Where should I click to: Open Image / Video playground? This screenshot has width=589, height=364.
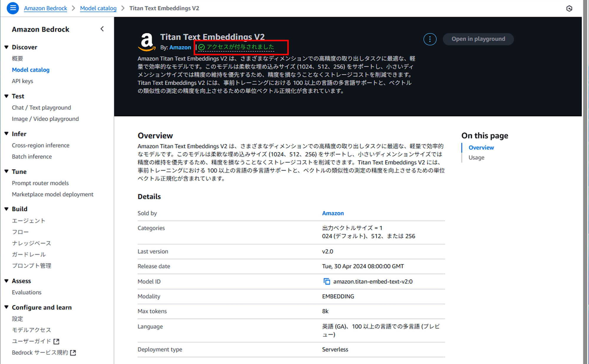point(45,119)
